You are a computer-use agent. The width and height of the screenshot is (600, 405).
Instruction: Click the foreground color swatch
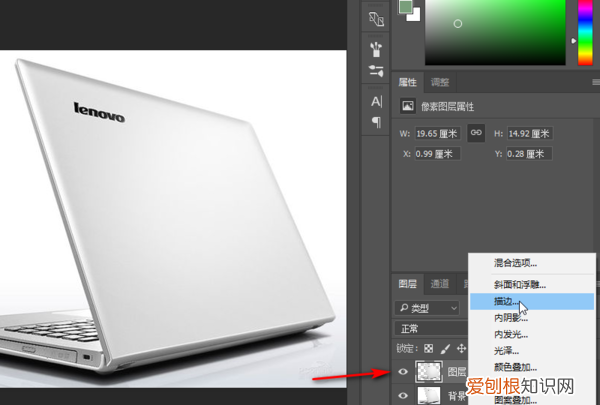(404, 6)
